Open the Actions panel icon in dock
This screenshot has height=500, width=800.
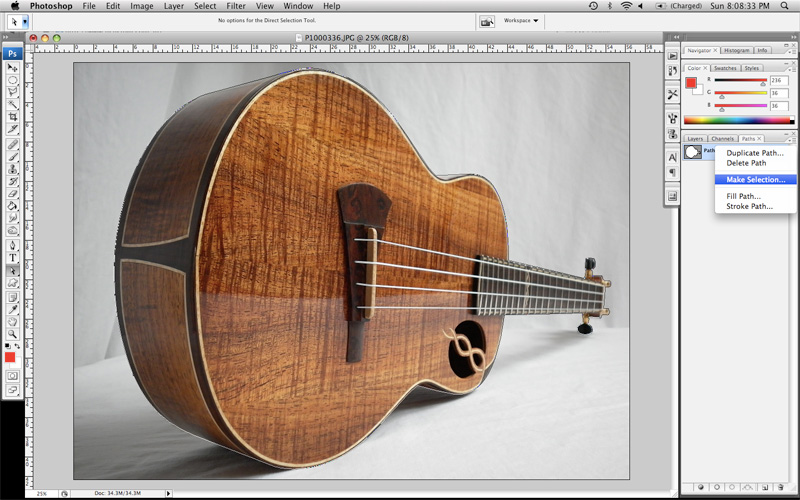tap(672, 57)
